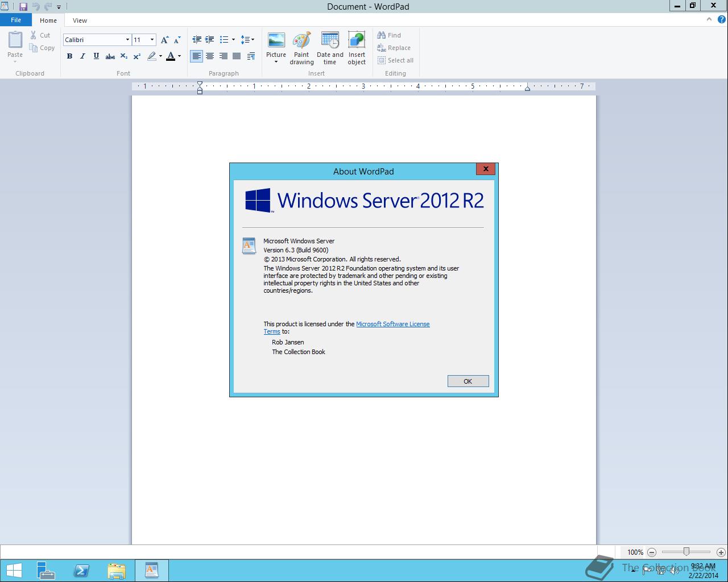Click the Redo icon in the quick access toolbar
This screenshot has height=582, width=728.
click(48, 7)
